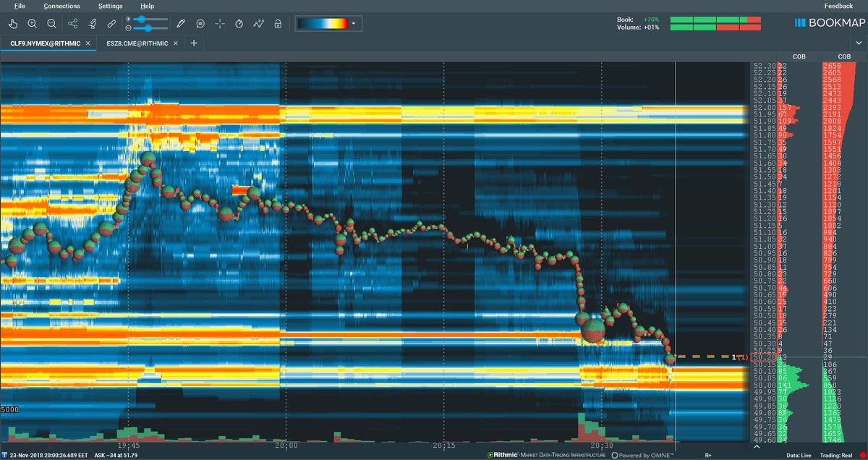868x460 pixels.
Task: Click the 50.00 price row
Action: coord(764,385)
